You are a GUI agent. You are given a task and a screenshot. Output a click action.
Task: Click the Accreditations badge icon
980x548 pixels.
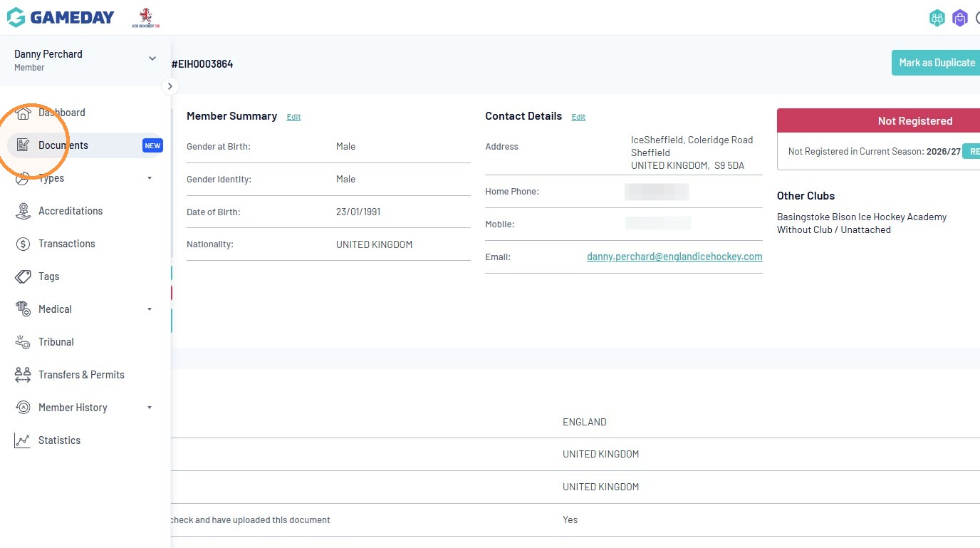tap(23, 211)
